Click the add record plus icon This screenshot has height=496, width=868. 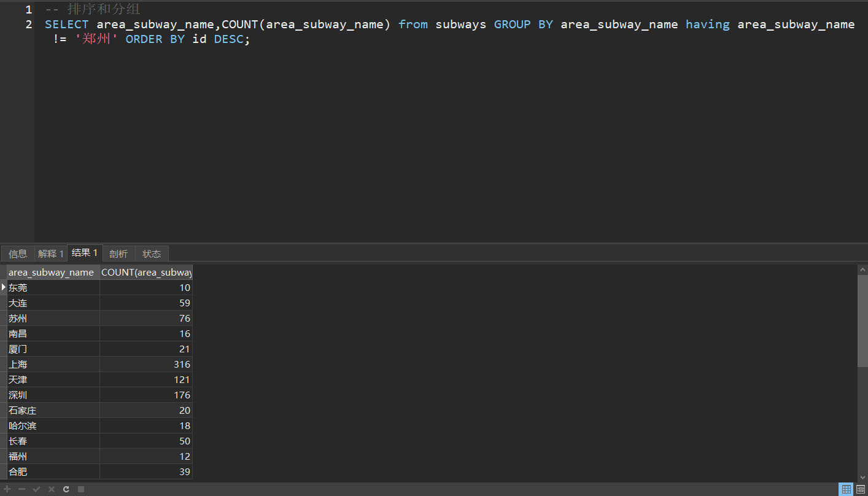click(7, 489)
